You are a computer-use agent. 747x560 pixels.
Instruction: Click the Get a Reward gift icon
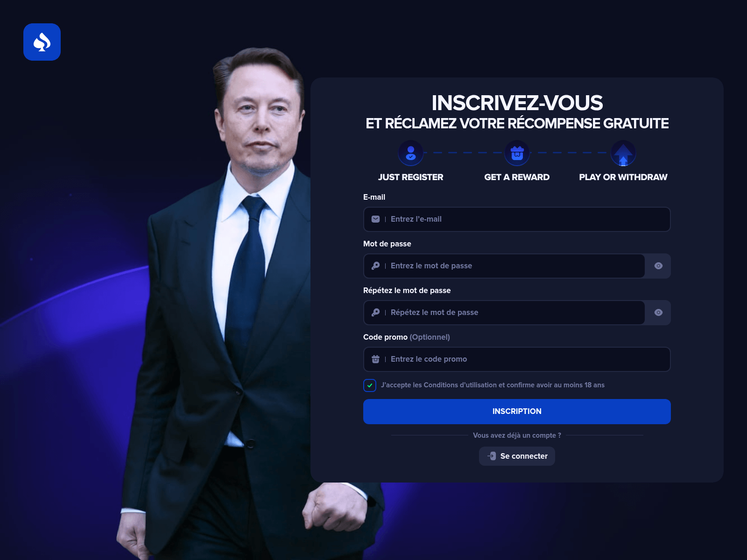(517, 153)
